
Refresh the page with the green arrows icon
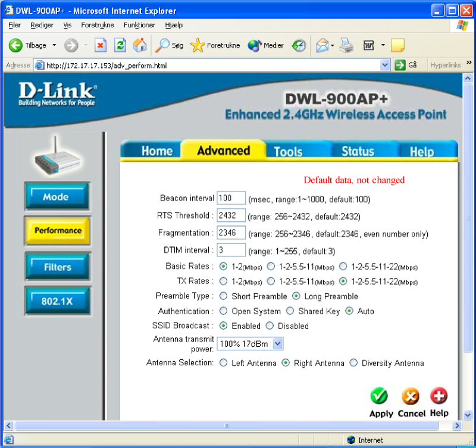click(120, 46)
